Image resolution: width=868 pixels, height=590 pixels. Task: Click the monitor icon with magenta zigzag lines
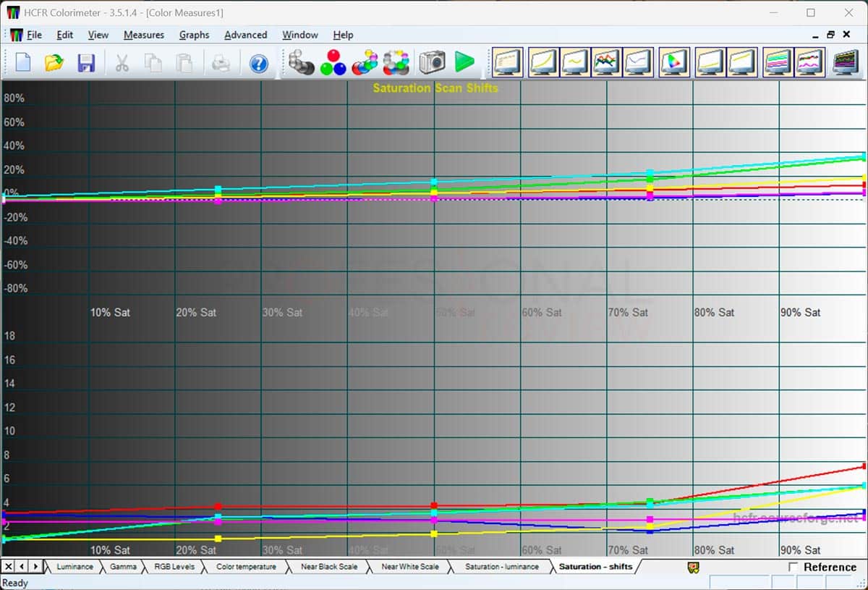pyautogui.click(x=809, y=63)
